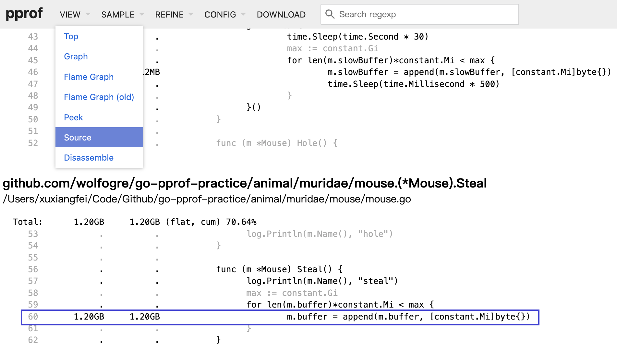Viewport: 617px width, 364px height.
Task: Expand the VIEW dropdown menu
Action: point(75,15)
